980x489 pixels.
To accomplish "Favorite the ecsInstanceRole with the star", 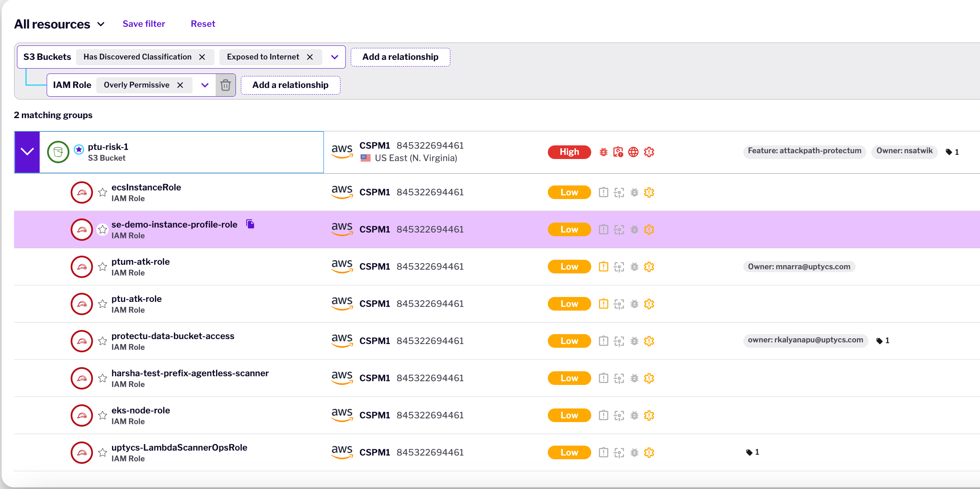I will tap(102, 192).
